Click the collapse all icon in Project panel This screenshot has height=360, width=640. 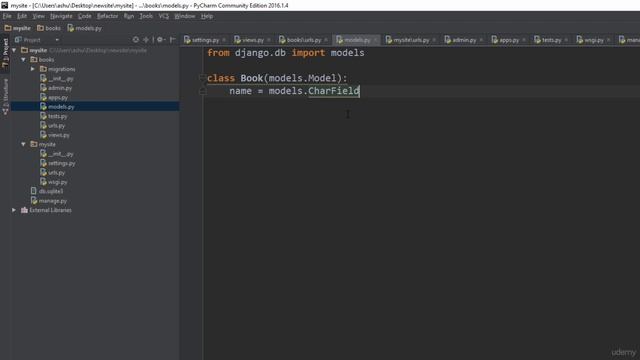146,40
